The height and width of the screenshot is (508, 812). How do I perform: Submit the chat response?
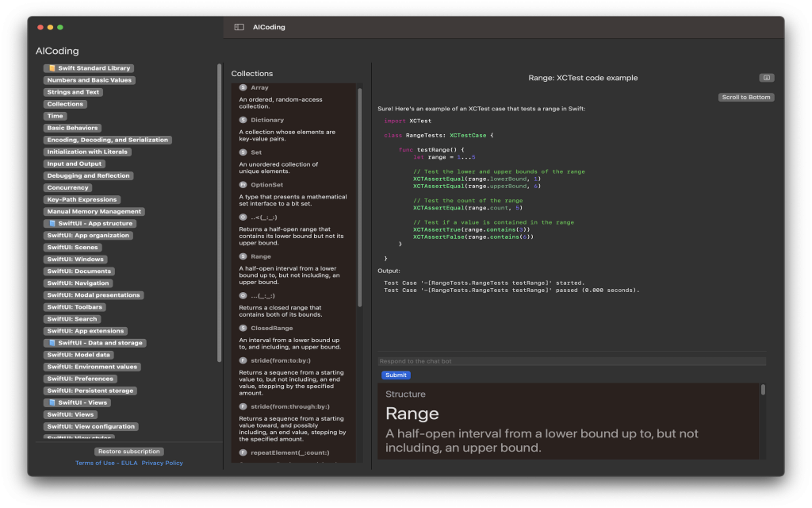click(x=396, y=375)
